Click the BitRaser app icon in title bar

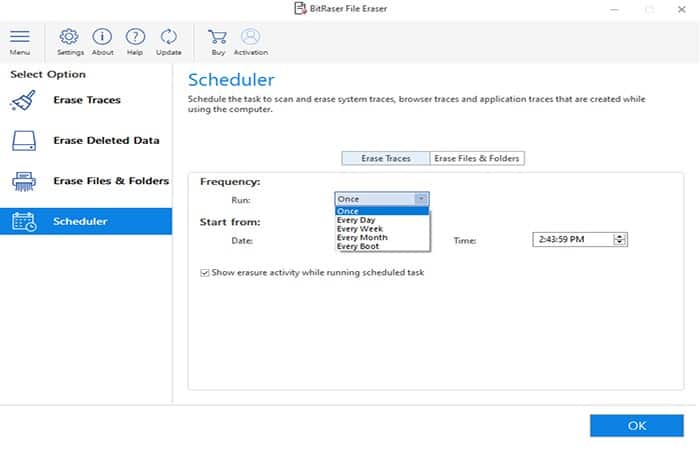coord(300,8)
